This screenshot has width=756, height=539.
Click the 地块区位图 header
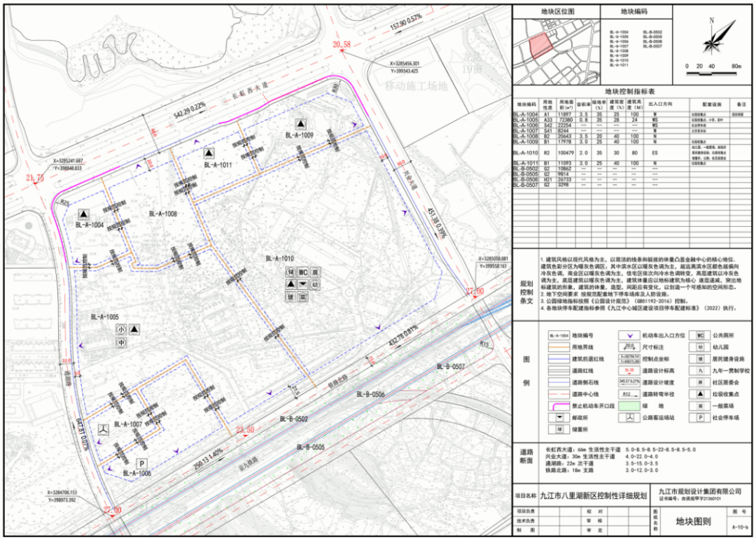pyautogui.click(x=556, y=12)
